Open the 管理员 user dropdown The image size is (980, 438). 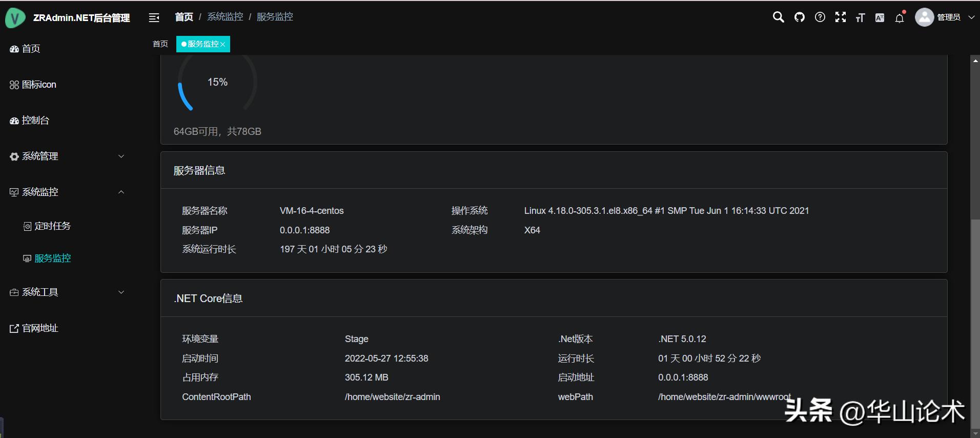[x=946, y=17]
